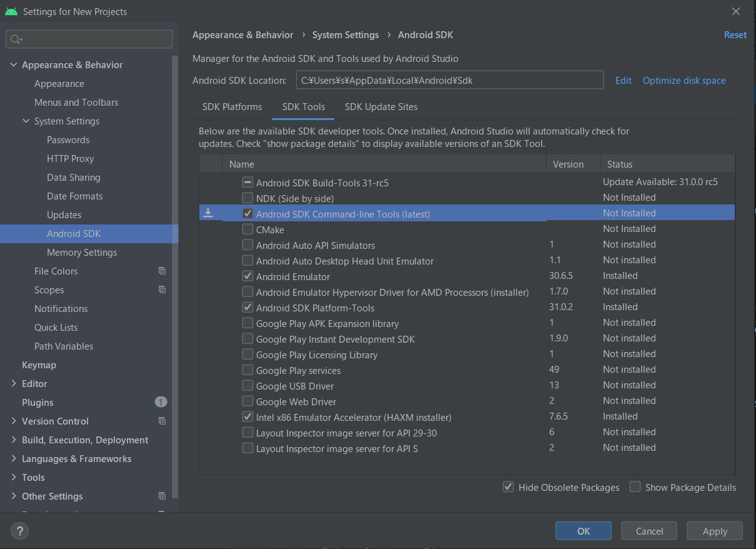Viewport: 756px width, 549px height.
Task: Expand the Tools section arrow
Action: click(14, 477)
